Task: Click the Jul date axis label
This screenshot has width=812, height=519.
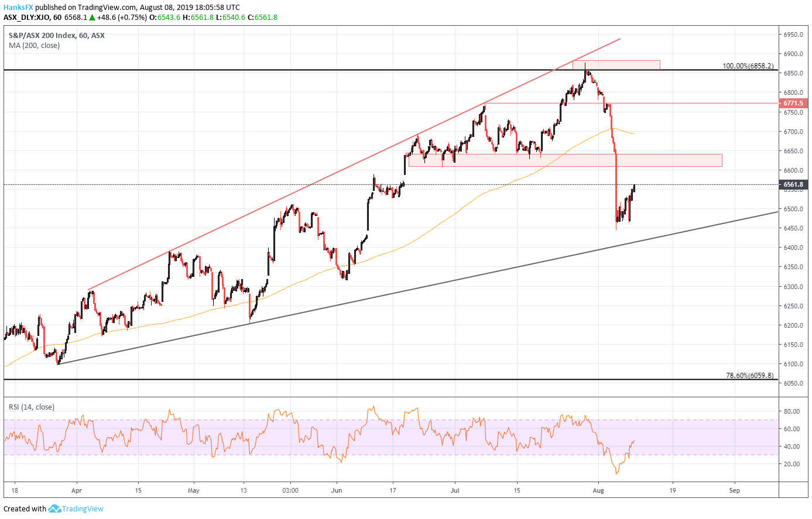Action: tap(455, 490)
